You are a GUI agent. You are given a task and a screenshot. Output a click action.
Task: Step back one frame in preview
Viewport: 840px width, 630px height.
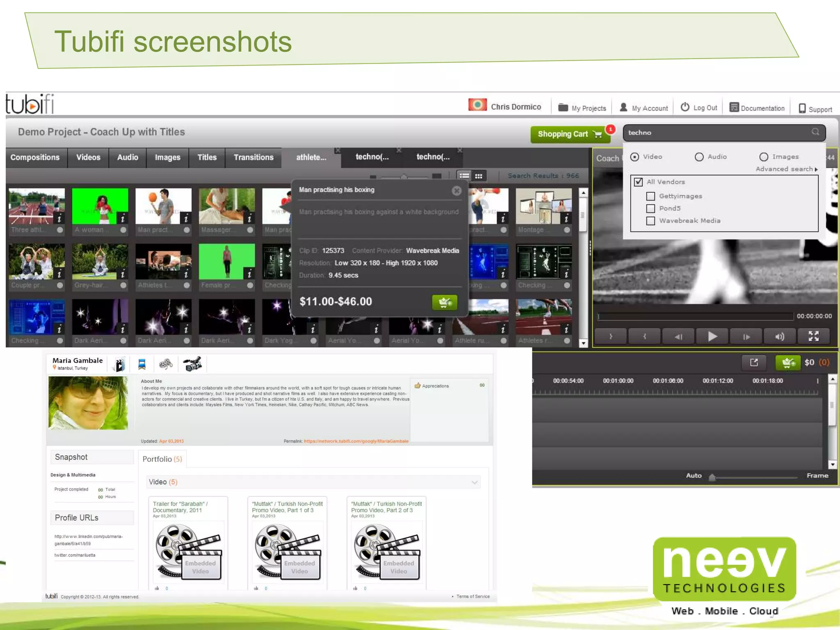[678, 337]
